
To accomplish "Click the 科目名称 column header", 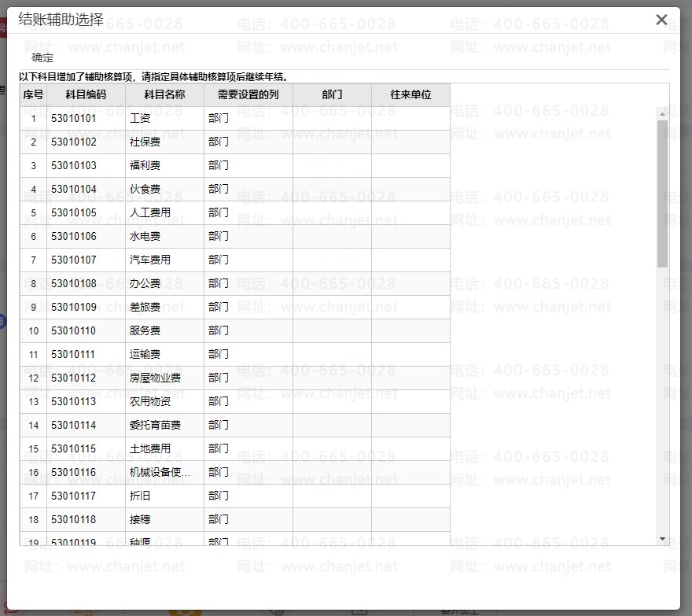I will (164, 94).
